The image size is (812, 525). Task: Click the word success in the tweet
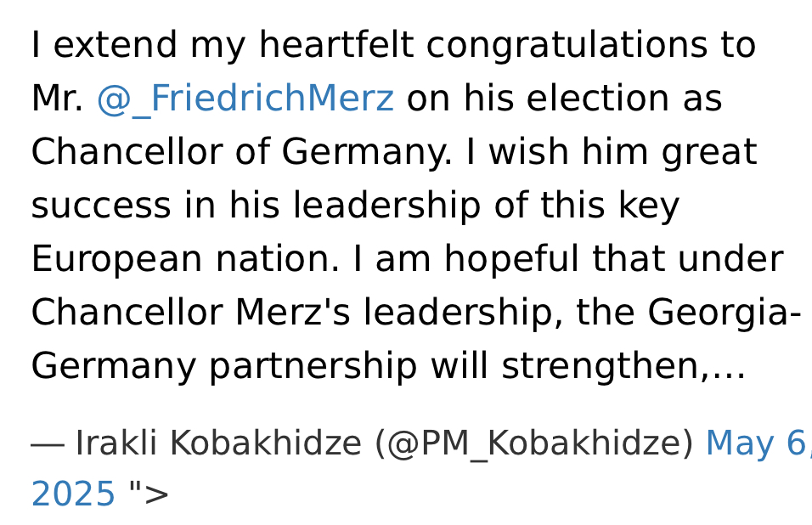coord(101,206)
